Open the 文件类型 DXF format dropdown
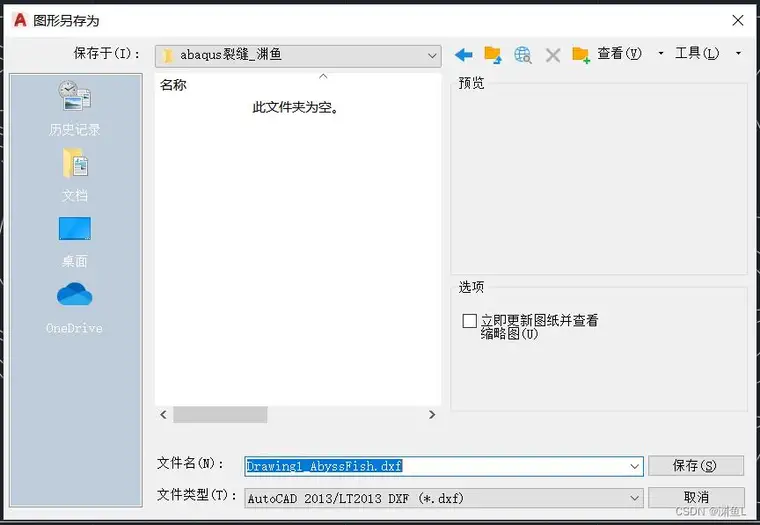 443,498
